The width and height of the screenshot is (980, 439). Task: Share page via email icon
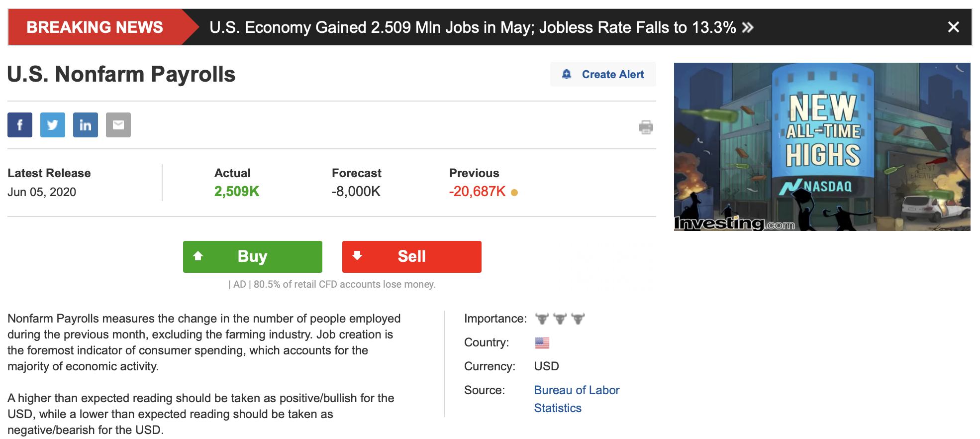(118, 125)
